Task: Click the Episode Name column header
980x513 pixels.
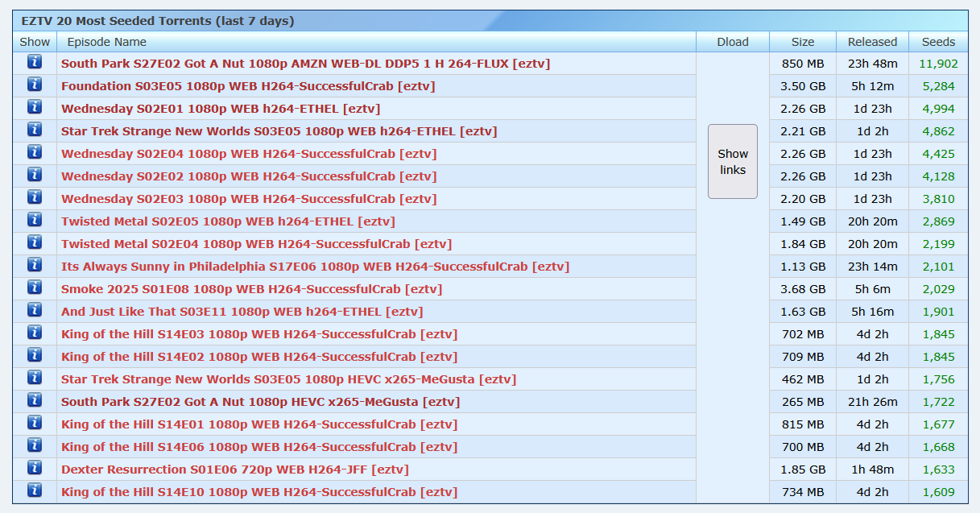Action: tap(376, 42)
